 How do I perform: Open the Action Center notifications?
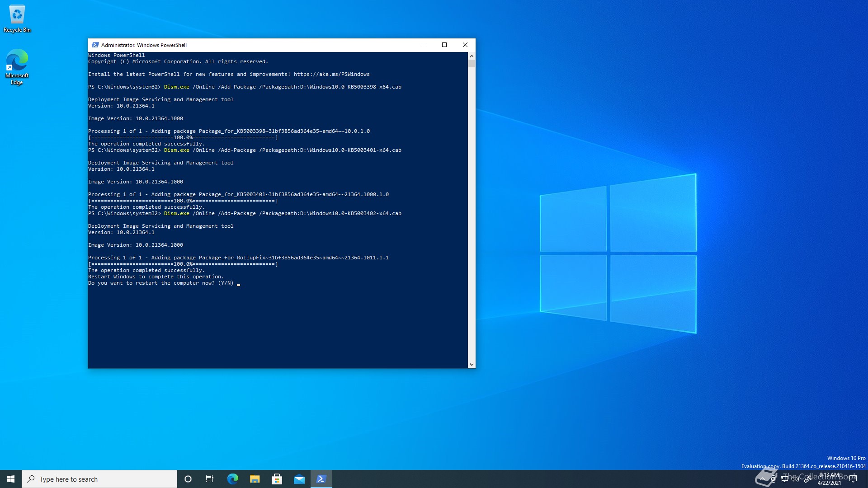(x=853, y=479)
